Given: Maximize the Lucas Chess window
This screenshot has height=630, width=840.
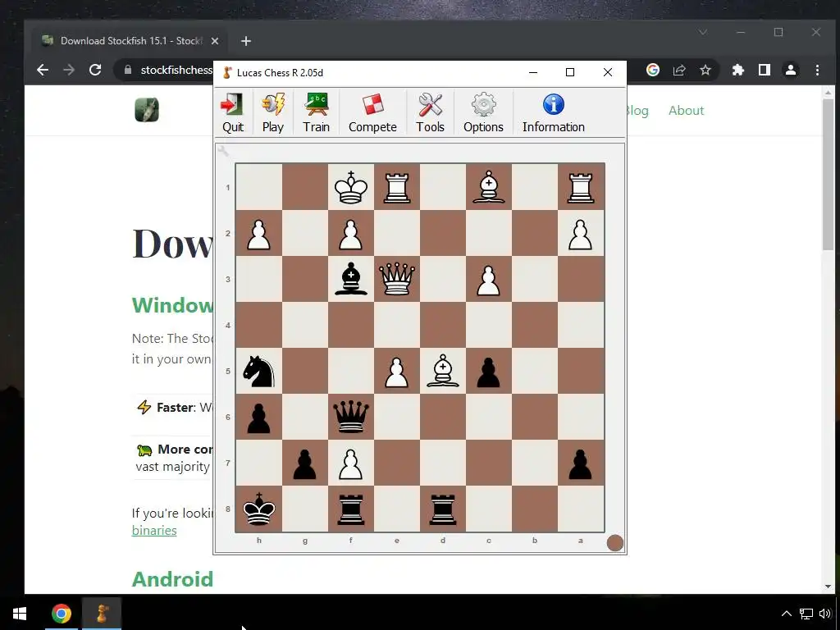Looking at the screenshot, I should (570, 72).
